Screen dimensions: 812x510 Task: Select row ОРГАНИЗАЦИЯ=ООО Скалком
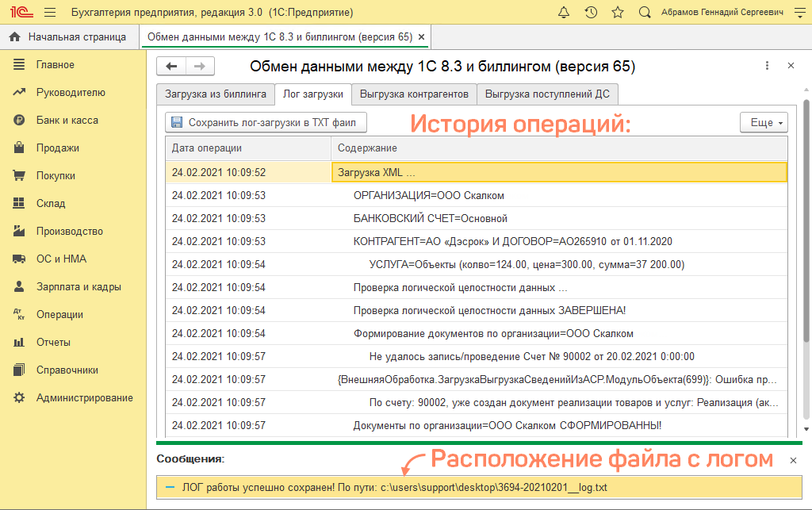pyautogui.click(x=477, y=196)
